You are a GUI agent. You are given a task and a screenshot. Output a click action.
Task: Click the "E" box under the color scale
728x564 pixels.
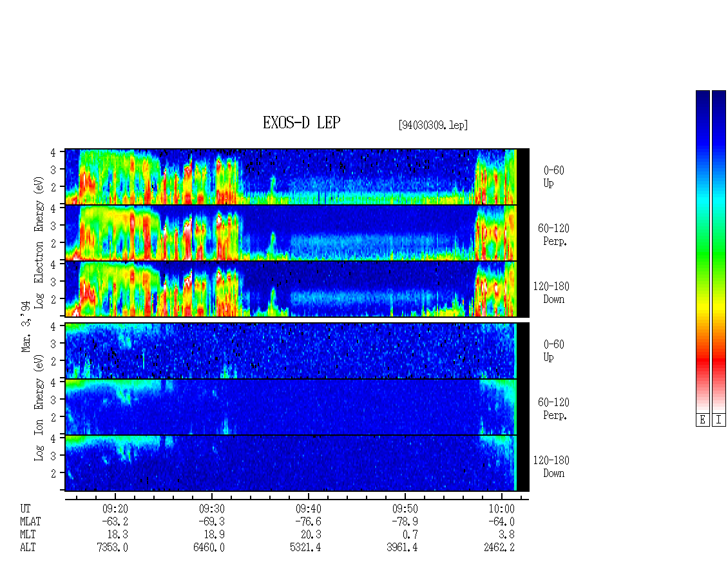click(702, 420)
